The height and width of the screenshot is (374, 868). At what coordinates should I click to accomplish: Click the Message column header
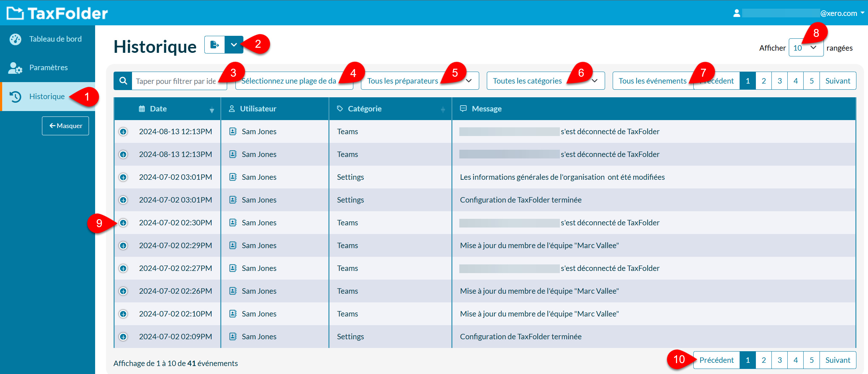pos(654,109)
